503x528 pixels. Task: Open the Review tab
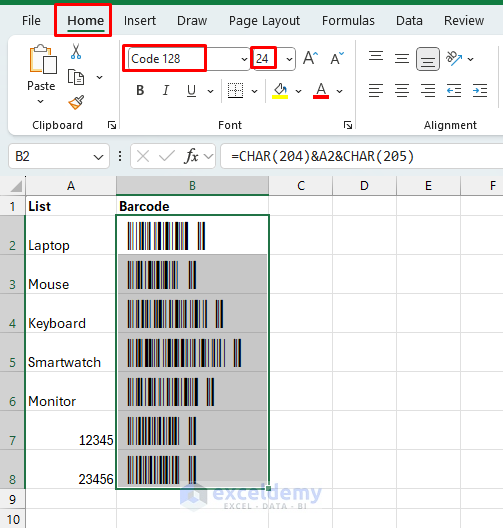464,21
